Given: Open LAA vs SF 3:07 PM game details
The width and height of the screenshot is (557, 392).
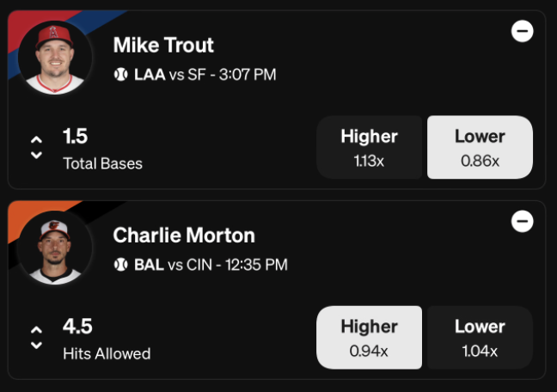Looking at the screenshot, I should (205, 75).
